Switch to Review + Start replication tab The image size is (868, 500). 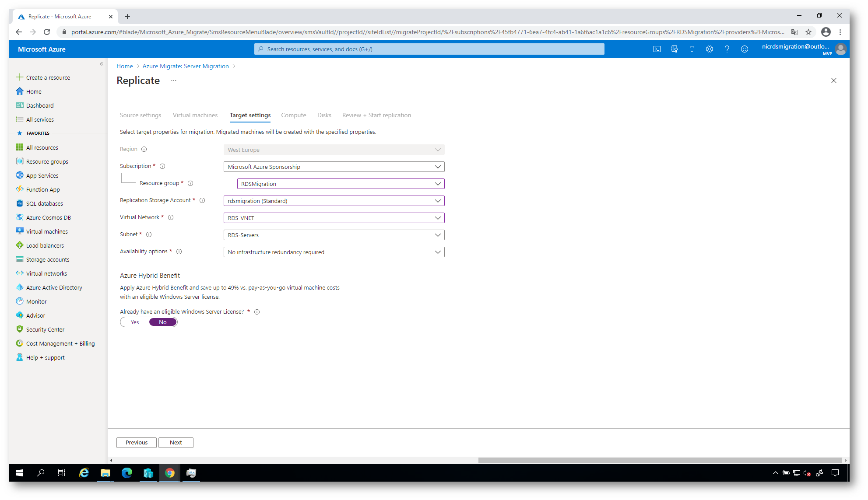(x=377, y=115)
